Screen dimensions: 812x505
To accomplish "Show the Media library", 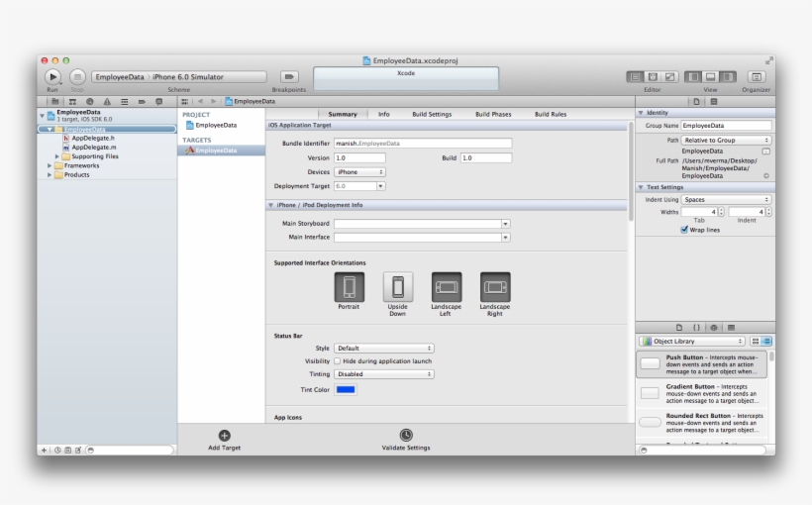I will point(731,328).
